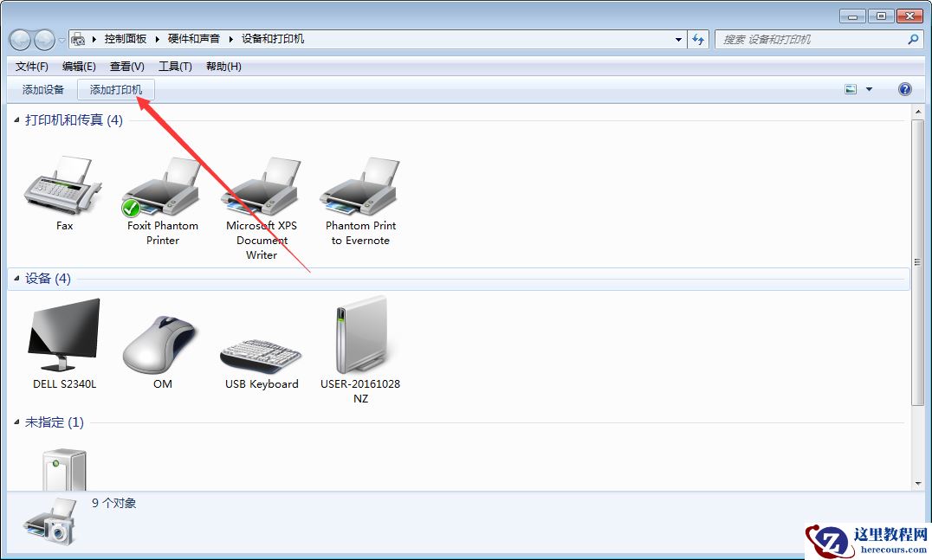
Task: Collapse the 打印机和传真 section
Action: coord(15,120)
